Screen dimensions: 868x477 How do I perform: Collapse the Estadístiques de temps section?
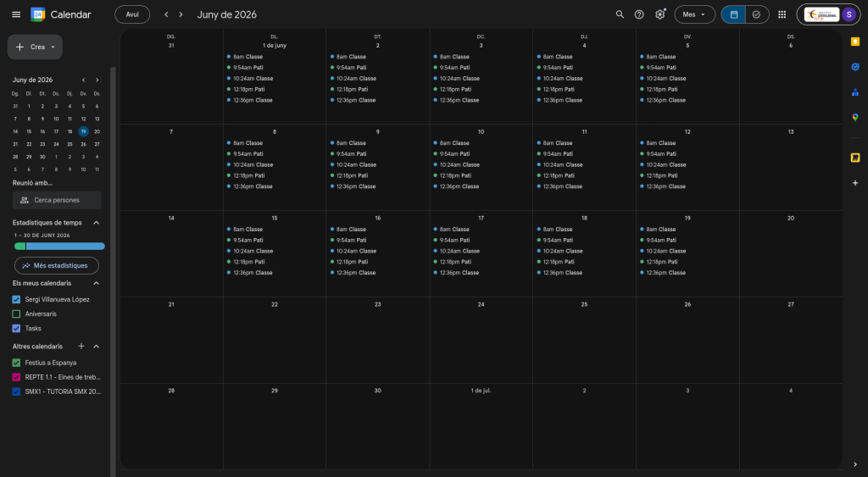(x=96, y=223)
